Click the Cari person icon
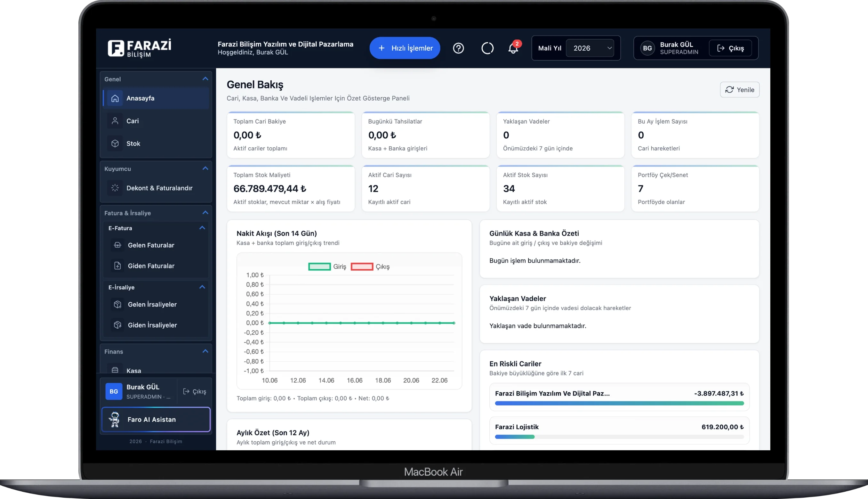 [115, 121]
